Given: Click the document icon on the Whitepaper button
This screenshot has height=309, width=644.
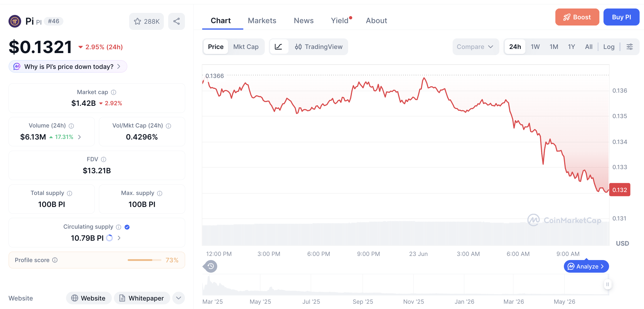Looking at the screenshot, I should click(x=122, y=298).
